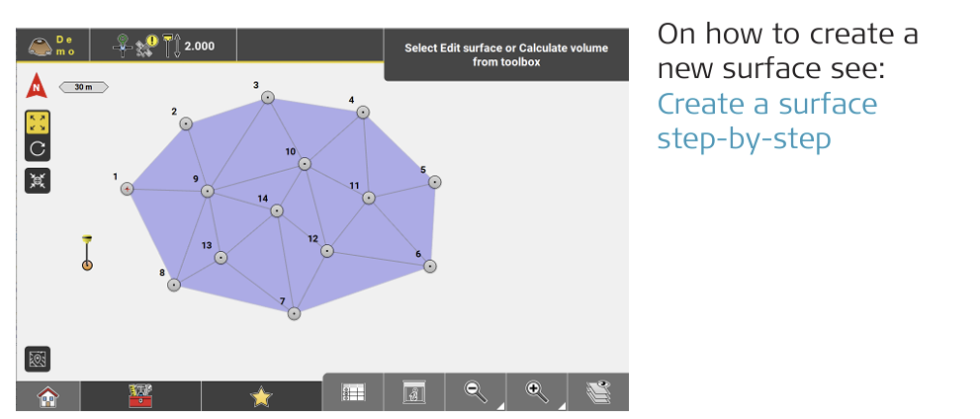Open the home screen tab
The height and width of the screenshot is (419, 980).
46,396
